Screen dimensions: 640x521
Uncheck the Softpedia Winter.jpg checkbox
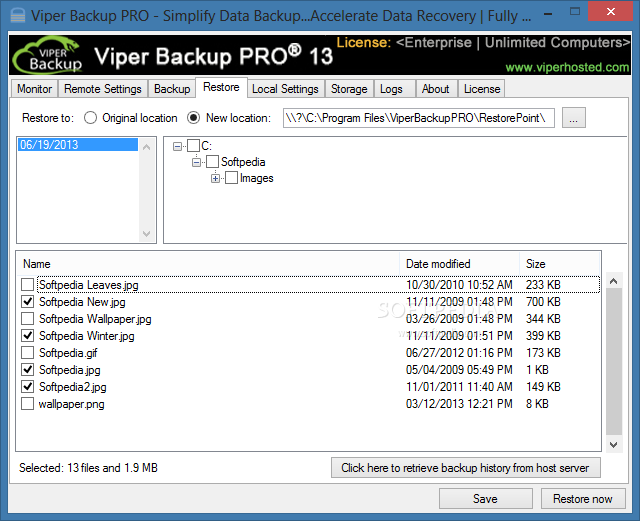pos(27,336)
